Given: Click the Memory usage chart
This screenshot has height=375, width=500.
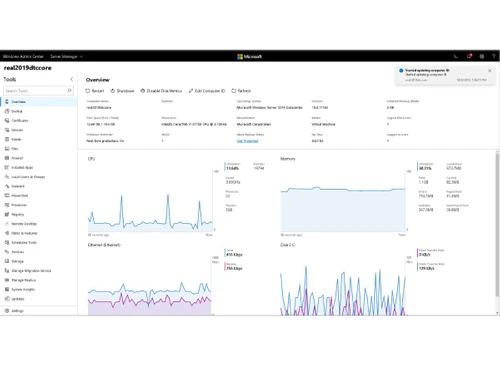Looking at the screenshot, I should [343, 201].
